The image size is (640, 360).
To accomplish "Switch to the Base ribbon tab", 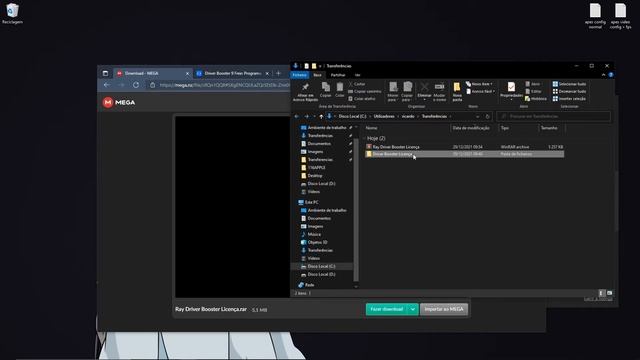I will click(x=317, y=75).
